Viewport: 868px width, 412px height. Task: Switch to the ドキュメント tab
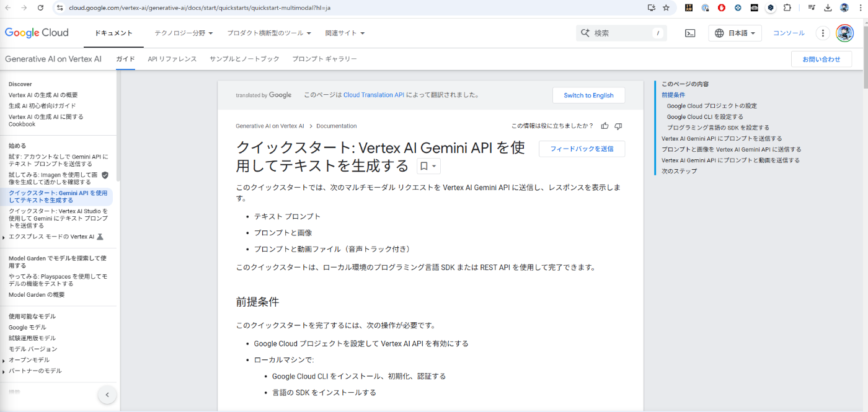coord(113,33)
